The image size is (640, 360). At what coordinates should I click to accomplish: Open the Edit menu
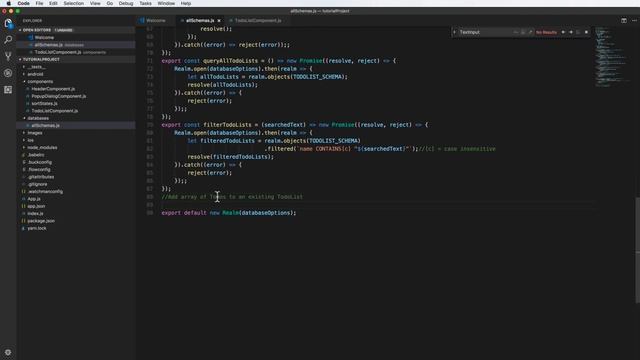53,3
